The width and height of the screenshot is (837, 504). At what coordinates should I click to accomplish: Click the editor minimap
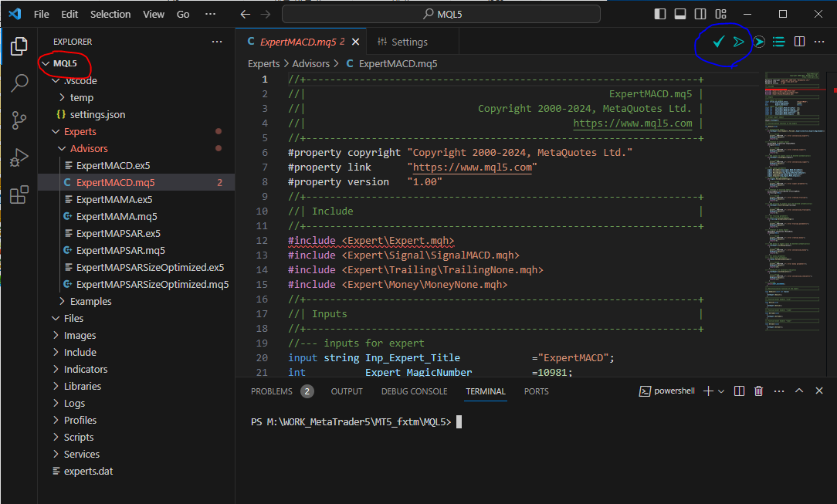[x=792, y=201]
